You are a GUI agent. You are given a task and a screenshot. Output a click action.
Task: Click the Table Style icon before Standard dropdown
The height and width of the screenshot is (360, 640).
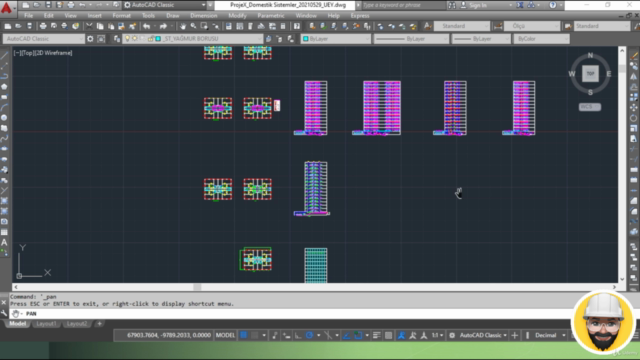(568, 26)
